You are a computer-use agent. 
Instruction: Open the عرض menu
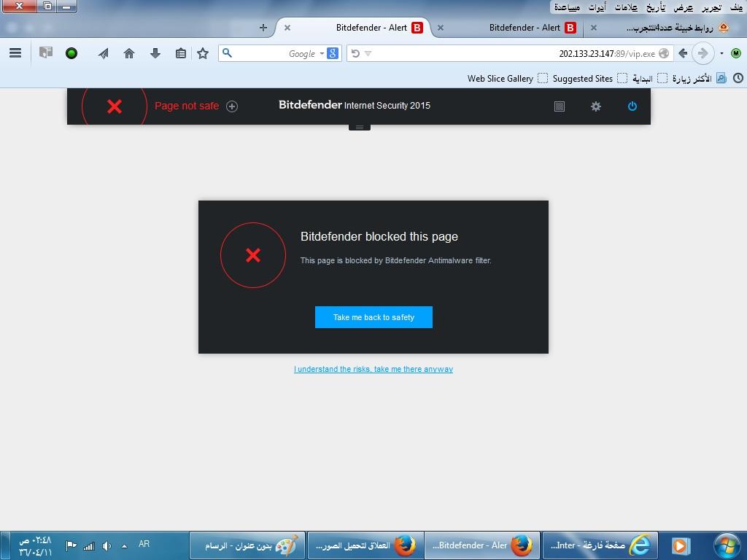point(683,7)
